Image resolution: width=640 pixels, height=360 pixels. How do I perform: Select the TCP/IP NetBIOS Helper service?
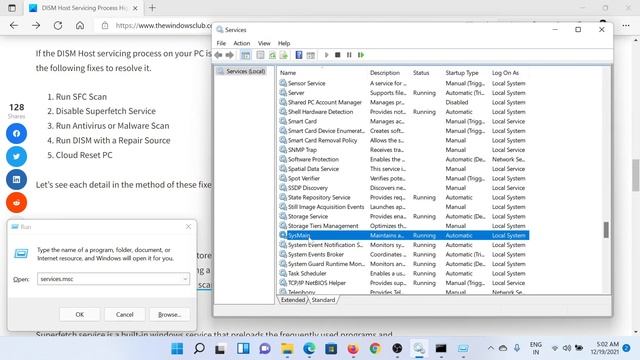tap(404, 282)
